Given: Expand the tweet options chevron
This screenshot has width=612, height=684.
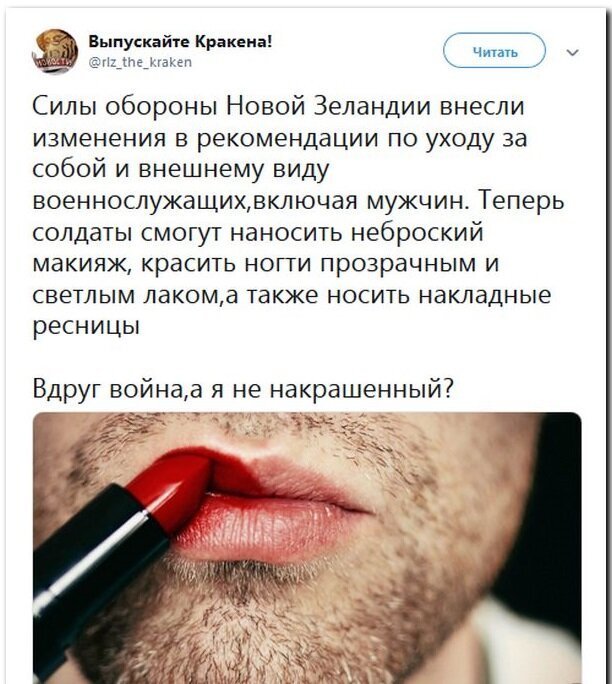Looking at the screenshot, I should coord(573,52).
